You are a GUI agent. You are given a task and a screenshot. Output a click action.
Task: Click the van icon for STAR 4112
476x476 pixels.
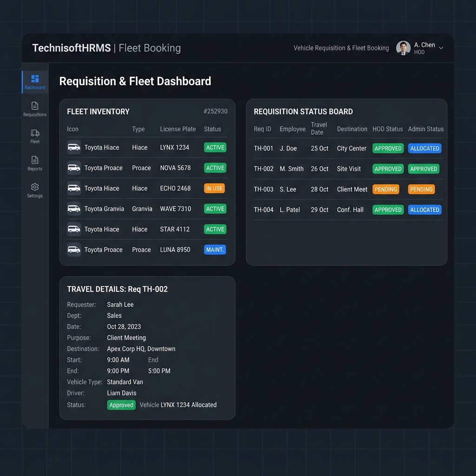point(74,229)
